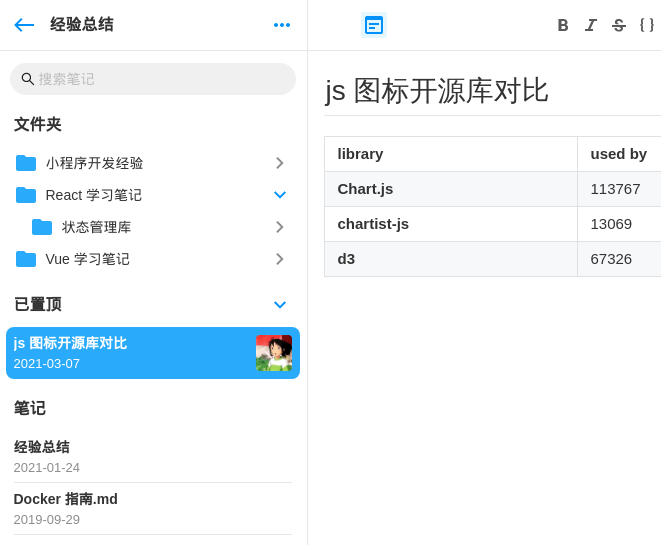
Task: Click the 经验总结 header title
Action: click(82, 24)
